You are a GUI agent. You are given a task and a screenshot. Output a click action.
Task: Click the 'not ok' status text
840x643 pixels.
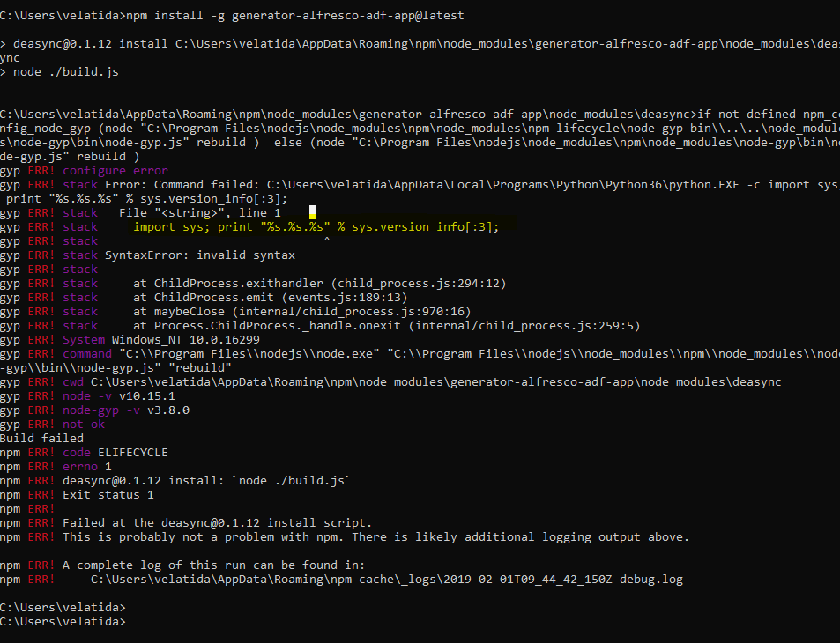click(x=84, y=424)
